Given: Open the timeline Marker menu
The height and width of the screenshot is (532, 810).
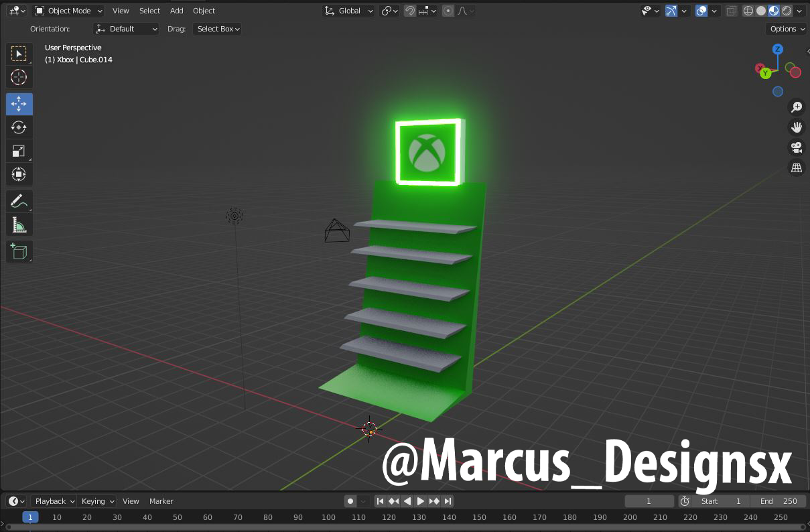Looking at the screenshot, I should click(161, 501).
